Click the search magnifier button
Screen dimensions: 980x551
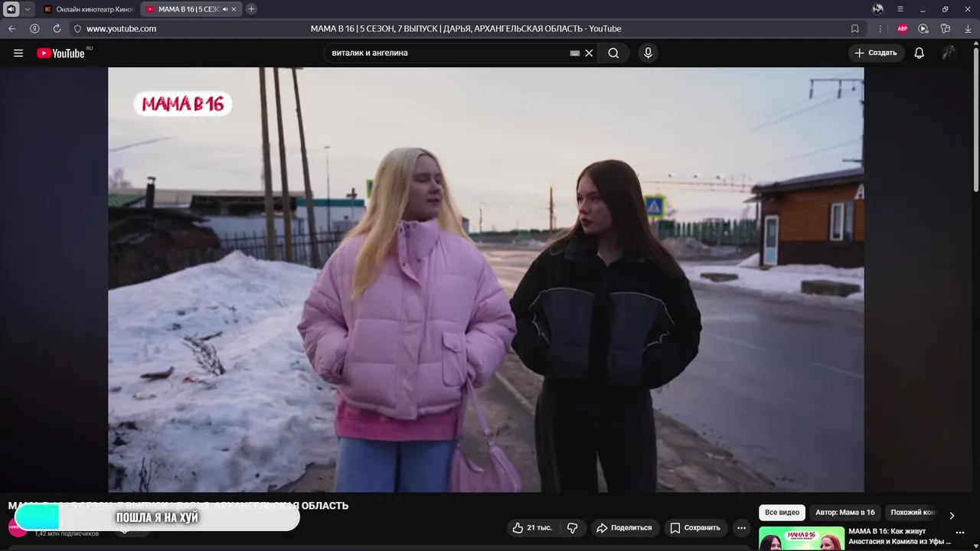point(613,53)
